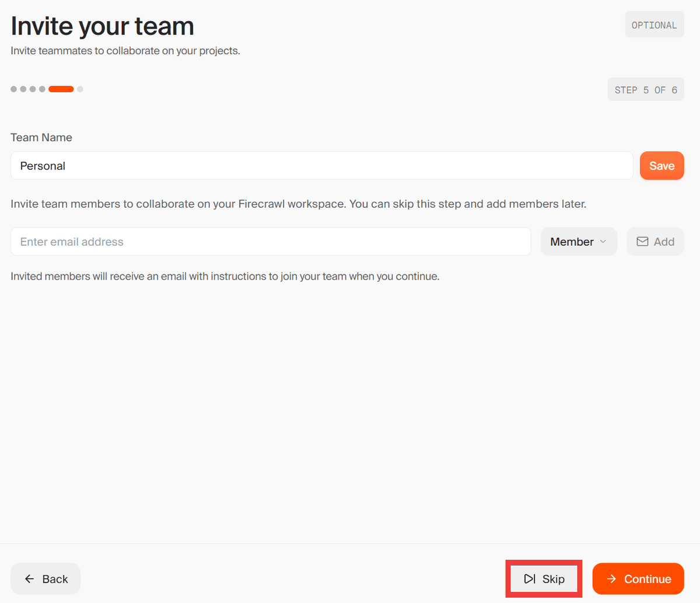Click the Enter email address field
The height and width of the screenshot is (603, 700).
pos(271,242)
